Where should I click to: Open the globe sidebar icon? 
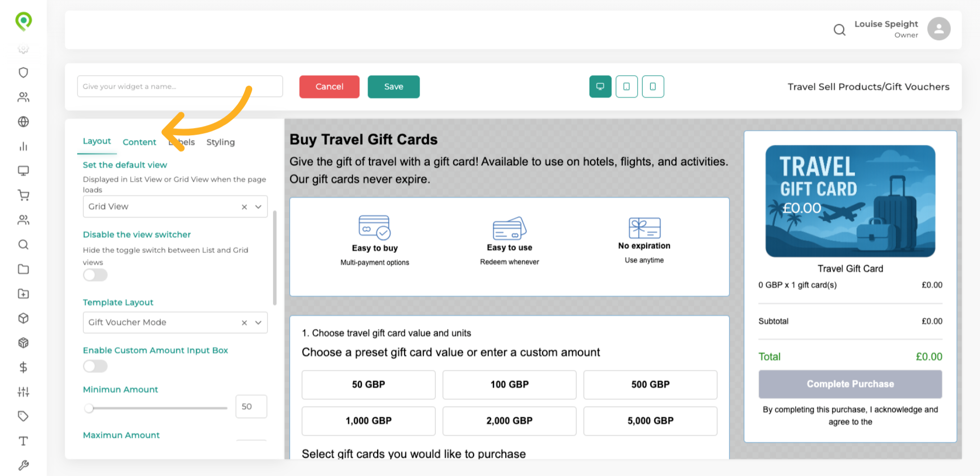[x=23, y=121]
